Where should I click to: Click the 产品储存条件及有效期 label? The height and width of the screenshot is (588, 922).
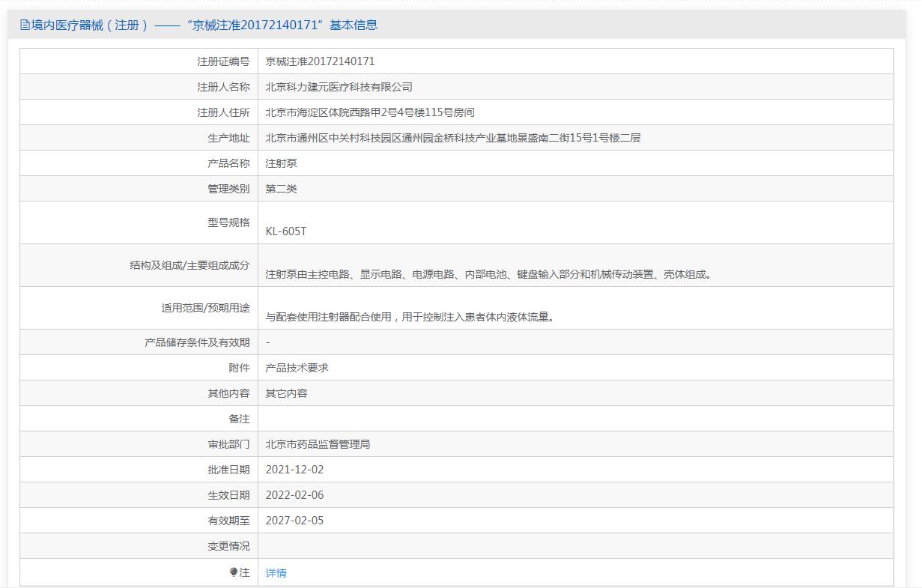coord(197,342)
